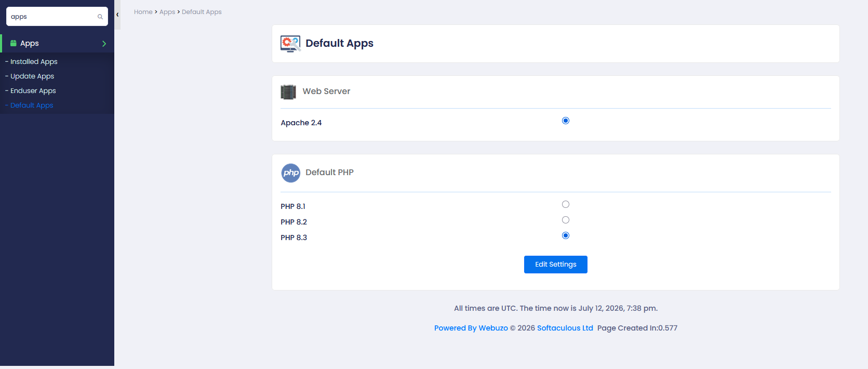Screen dimensions: 868x369
Task: Click the UTC time notice text
Action: pos(556,308)
